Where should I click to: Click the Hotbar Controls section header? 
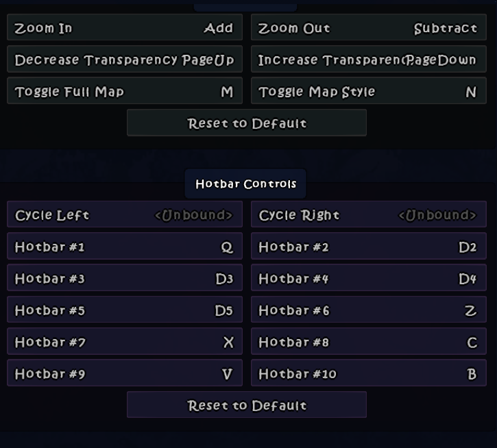pyautogui.click(x=245, y=184)
